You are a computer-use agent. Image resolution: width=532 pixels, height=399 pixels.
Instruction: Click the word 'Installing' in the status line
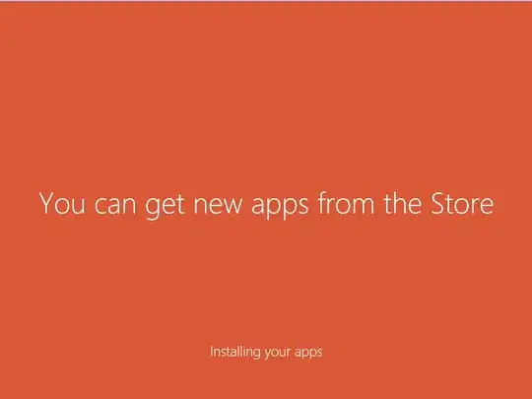pos(234,352)
